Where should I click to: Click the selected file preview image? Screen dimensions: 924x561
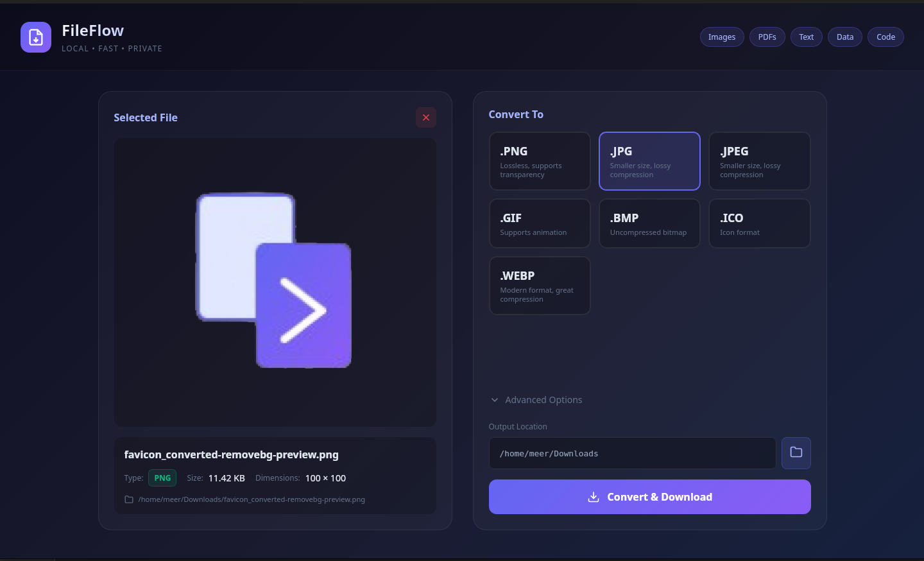(x=275, y=281)
